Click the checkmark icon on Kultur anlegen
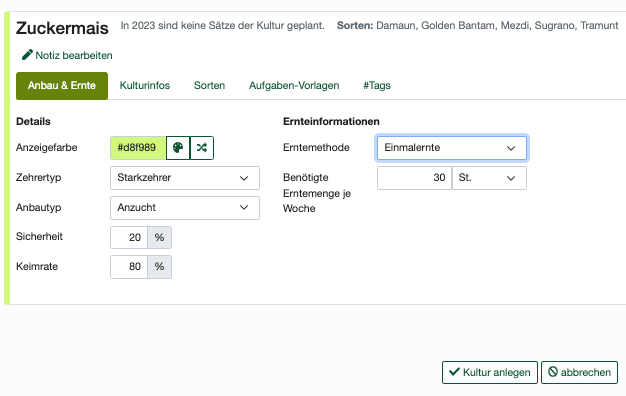Image resolution: width=626 pixels, height=396 pixels. 454,372
